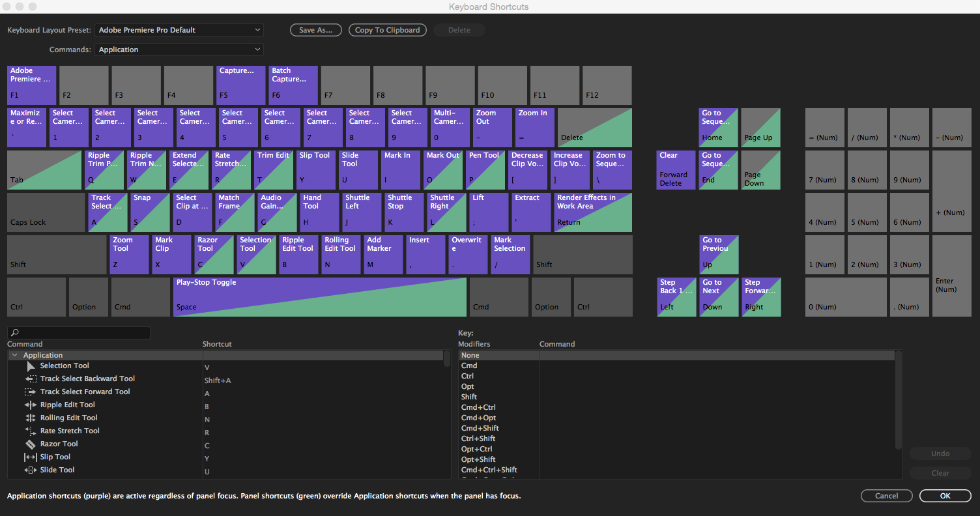980x516 pixels.
Task: Click the I key Mark In
Action: [401, 170]
